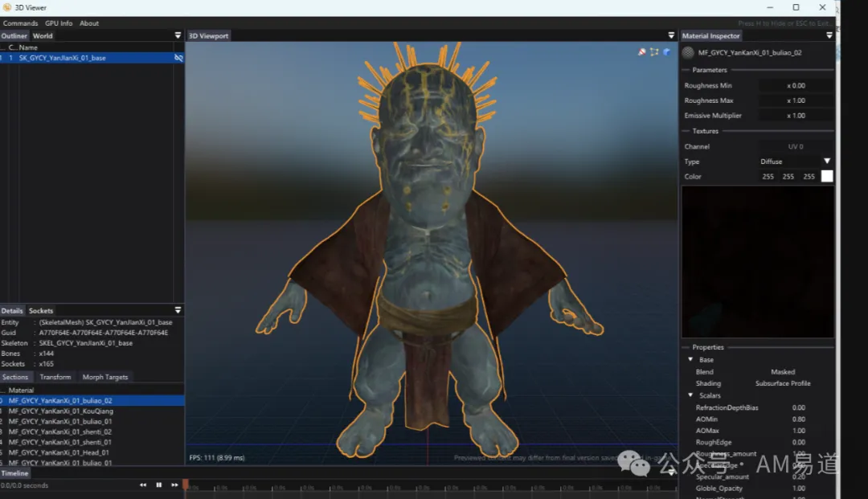This screenshot has height=499, width=868.
Task: Click the blue cube icon in viewport
Action: [667, 52]
